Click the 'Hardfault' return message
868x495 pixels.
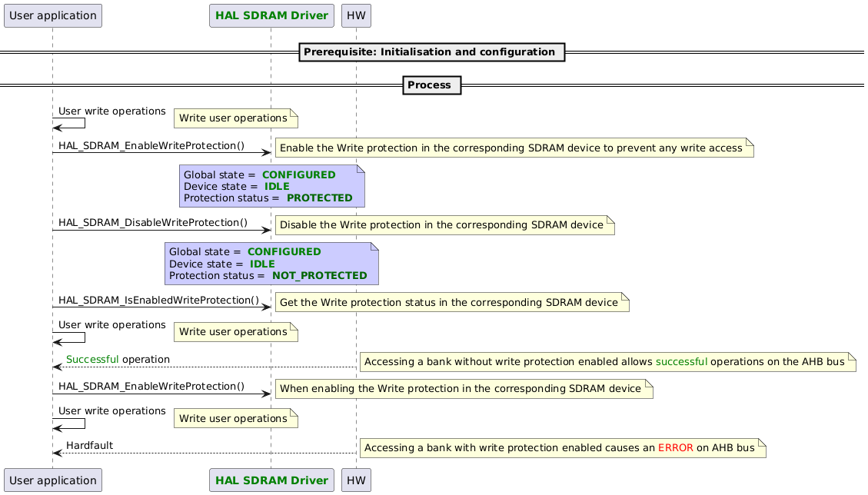89,445
